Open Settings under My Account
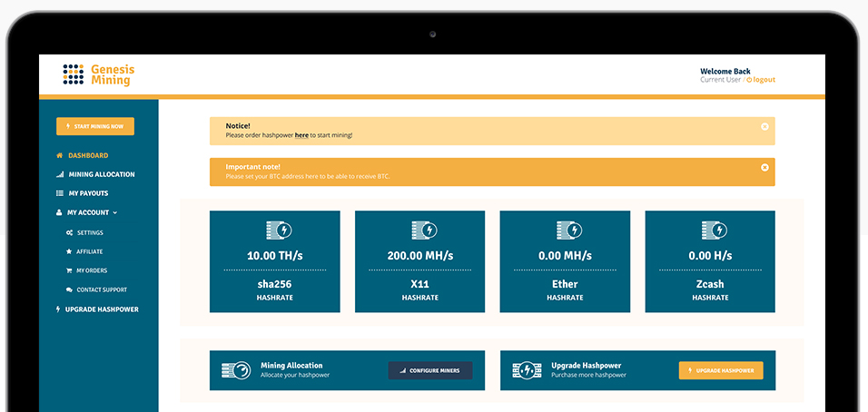 90,232
